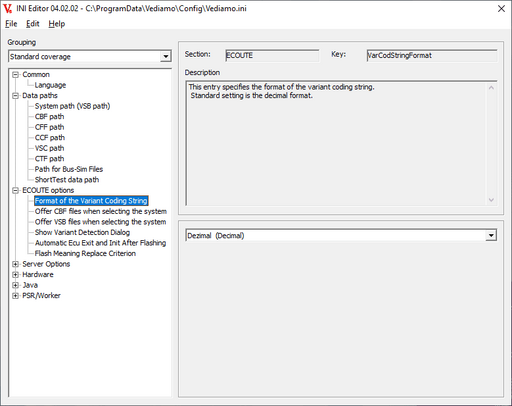Viewport: 512px width, 406px height.
Task: Select Flash Meaning Replace Criterion item
Action: [85, 253]
